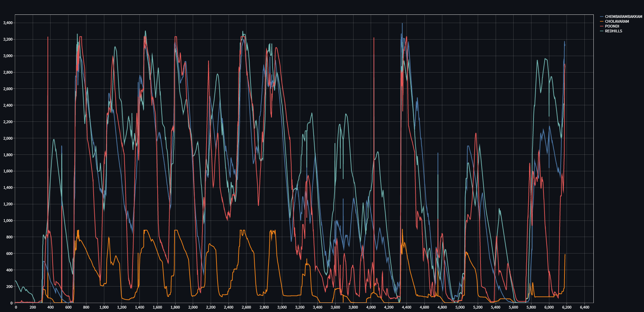The width and height of the screenshot is (644, 312).
Task: Click the y-axis tick label 2,400
Action: (x=8, y=105)
